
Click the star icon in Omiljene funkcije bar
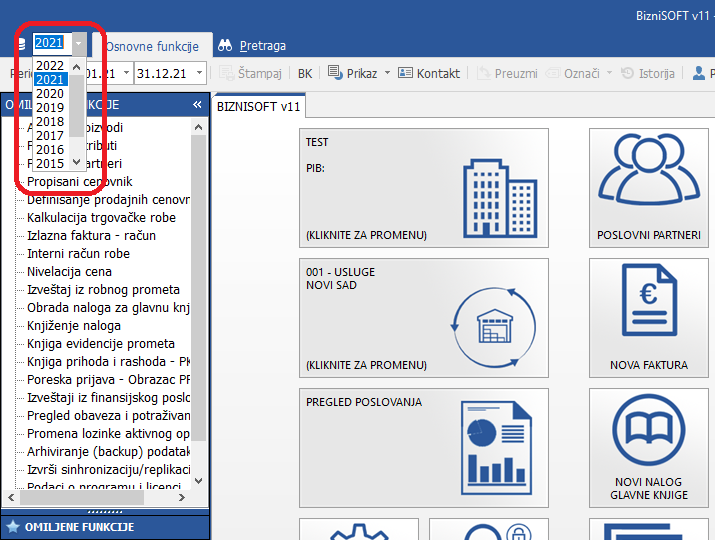[13, 526]
